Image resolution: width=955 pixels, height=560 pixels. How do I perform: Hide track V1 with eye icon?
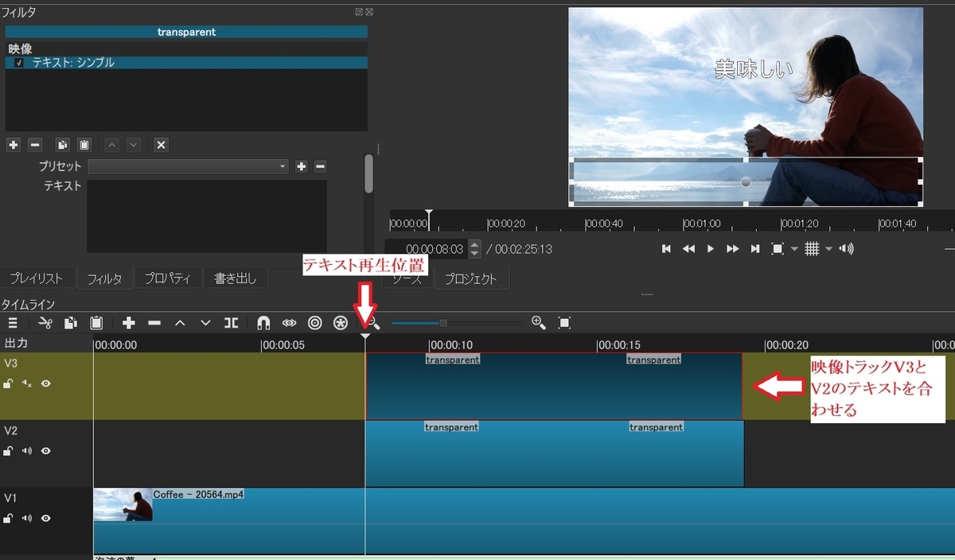click(46, 519)
